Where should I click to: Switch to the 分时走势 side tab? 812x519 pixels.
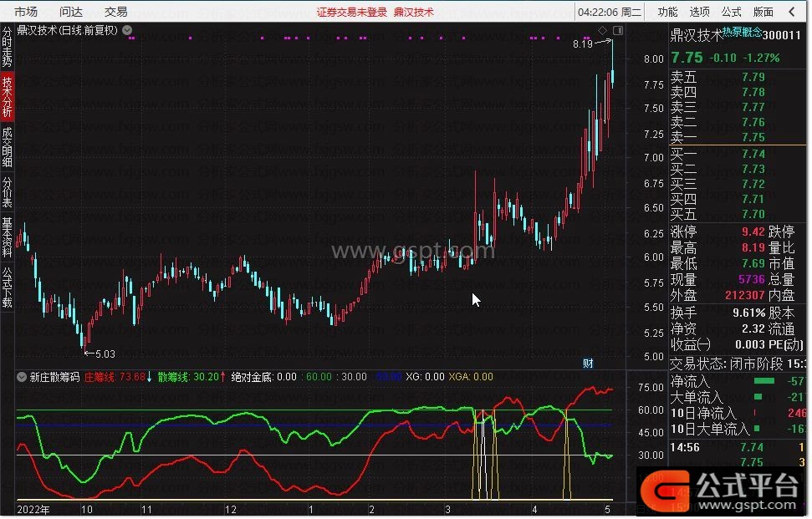(x=8, y=47)
